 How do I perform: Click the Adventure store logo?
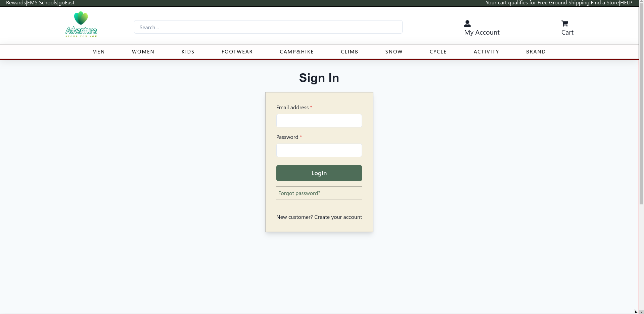click(81, 25)
